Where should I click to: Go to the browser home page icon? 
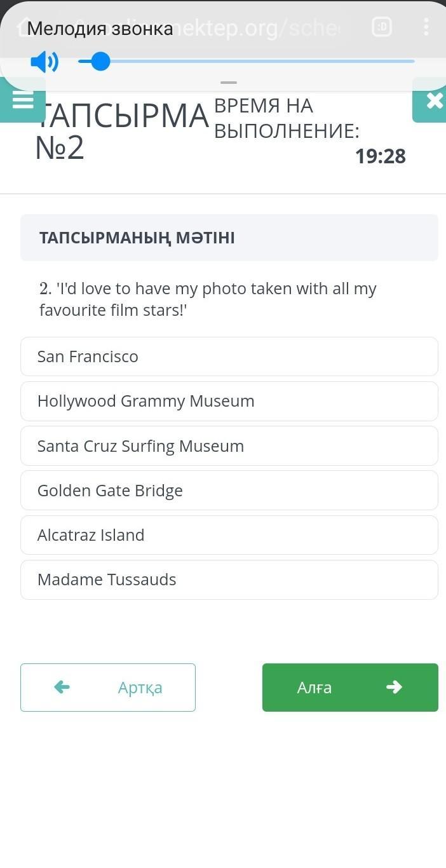pos(25,27)
